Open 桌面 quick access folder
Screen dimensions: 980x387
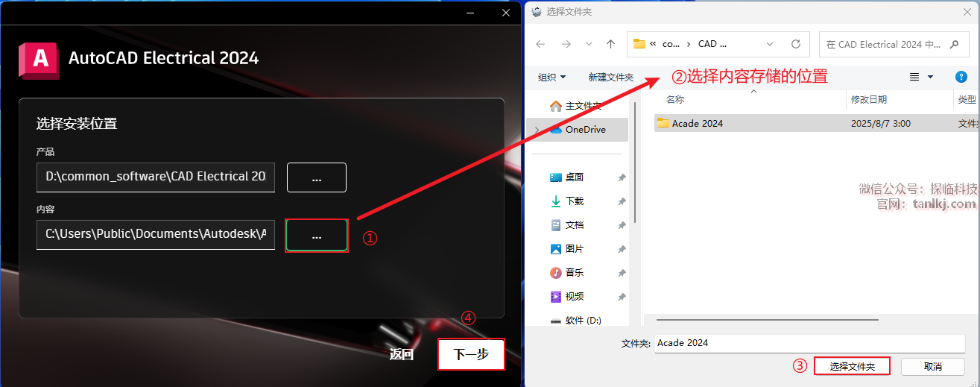(575, 177)
